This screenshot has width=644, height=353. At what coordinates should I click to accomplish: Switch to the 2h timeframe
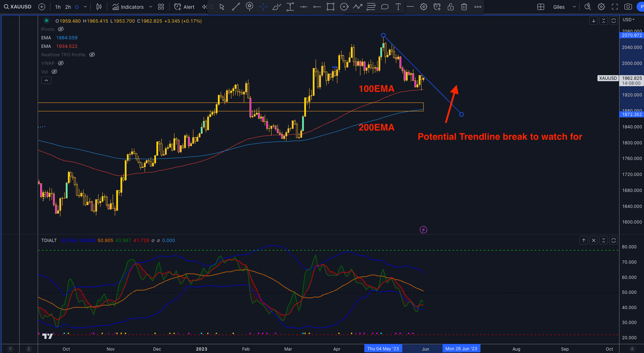pos(68,7)
